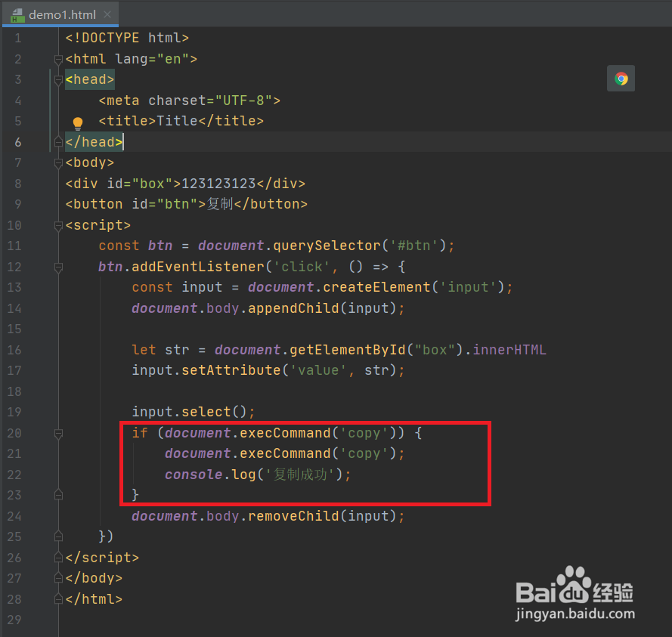Click getElementById on line 16
The height and width of the screenshot is (637, 672).
348,350
